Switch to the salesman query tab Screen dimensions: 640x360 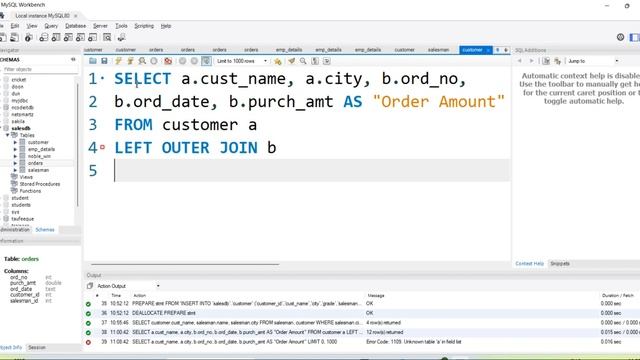pos(438,50)
